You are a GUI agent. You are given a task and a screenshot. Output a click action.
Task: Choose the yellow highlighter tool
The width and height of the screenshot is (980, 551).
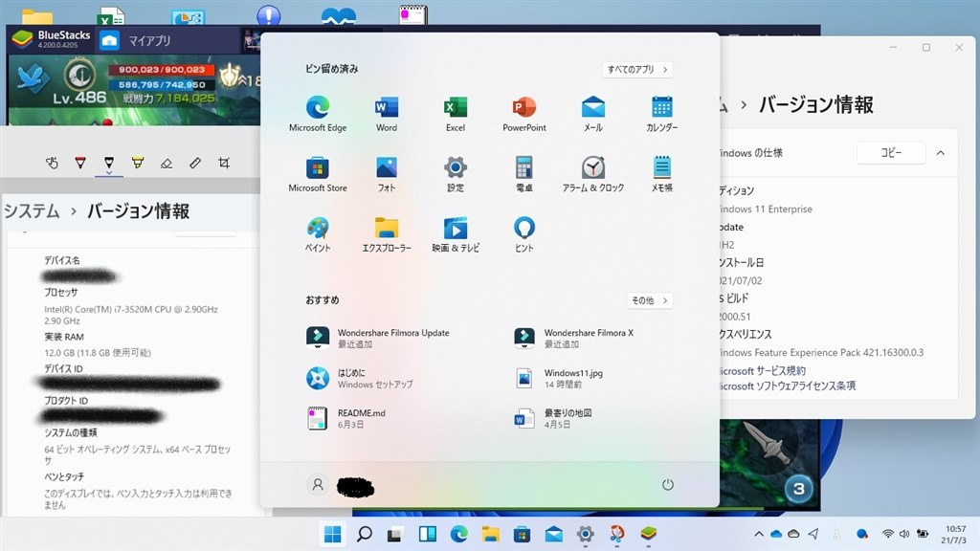(x=138, y=163)
